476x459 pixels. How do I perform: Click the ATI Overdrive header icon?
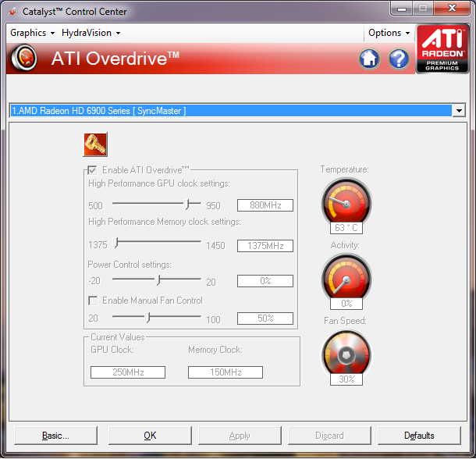coord(26,59)
